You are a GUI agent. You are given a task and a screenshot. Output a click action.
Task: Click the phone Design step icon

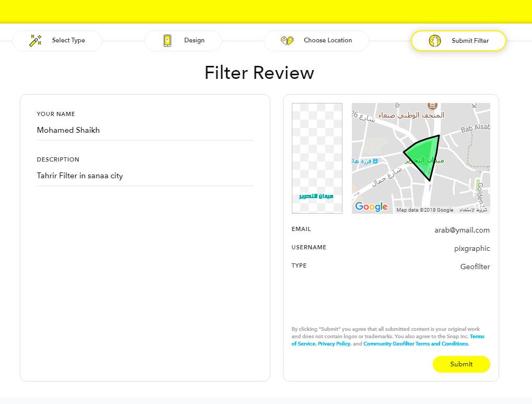(167, 40)
